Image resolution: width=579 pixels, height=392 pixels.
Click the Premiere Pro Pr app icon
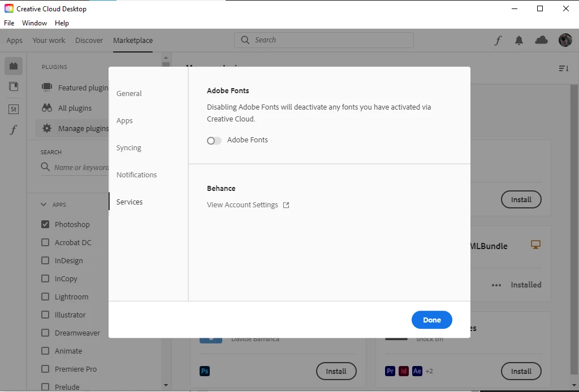(390, 371)
